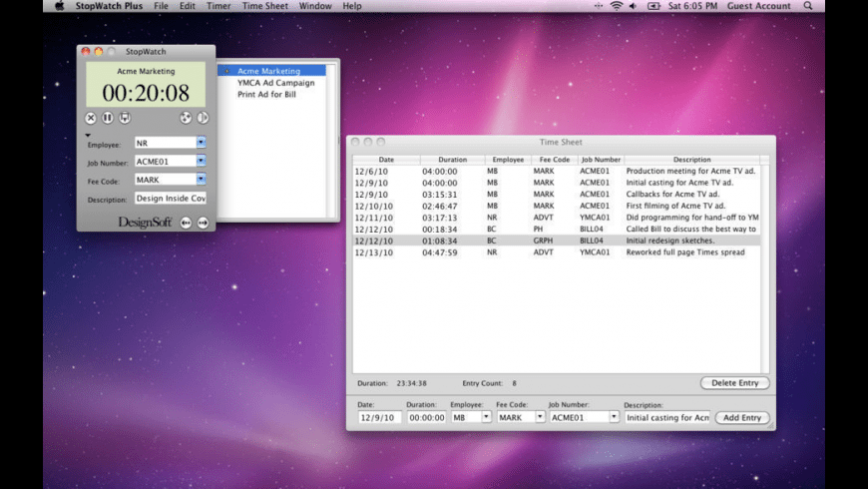Click the StopWatch Description field
Viewport: 868px width, 489px height.
(x=171, y=199)
